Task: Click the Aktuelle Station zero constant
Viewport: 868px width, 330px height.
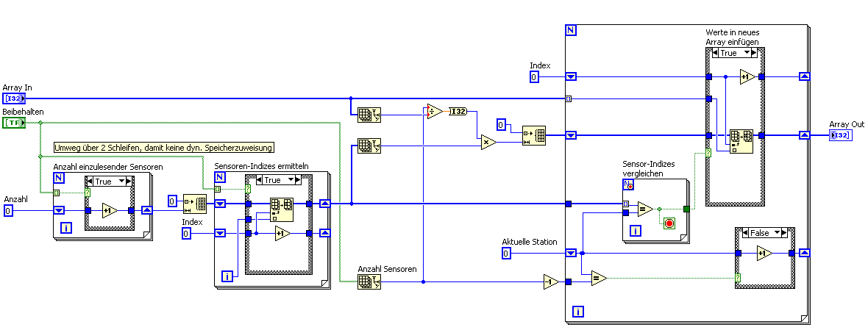Action: click(506, 254)
